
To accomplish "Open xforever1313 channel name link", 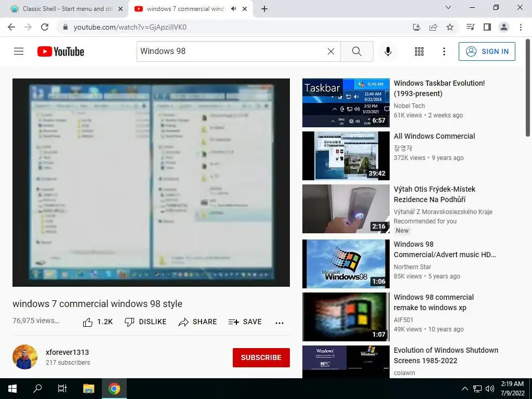I will (x=67, y=352).
